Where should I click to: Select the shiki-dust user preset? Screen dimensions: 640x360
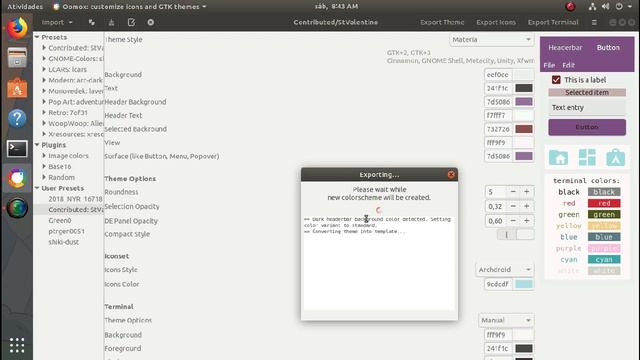(64, 242)
